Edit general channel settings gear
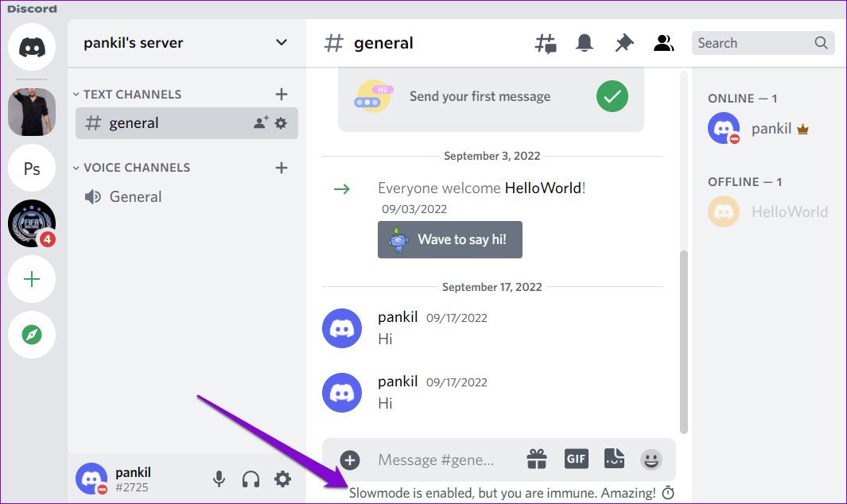 click(x=281, y=123)
